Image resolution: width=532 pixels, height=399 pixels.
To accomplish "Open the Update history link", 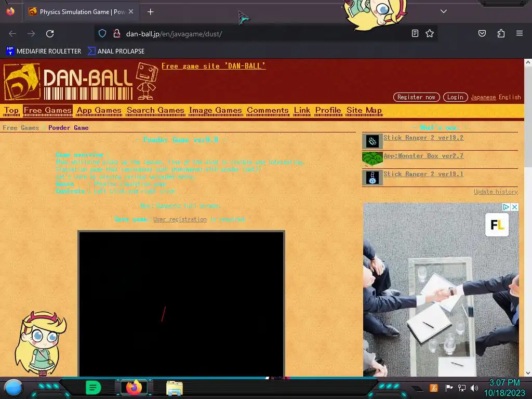I will click(x=496, y=192).
